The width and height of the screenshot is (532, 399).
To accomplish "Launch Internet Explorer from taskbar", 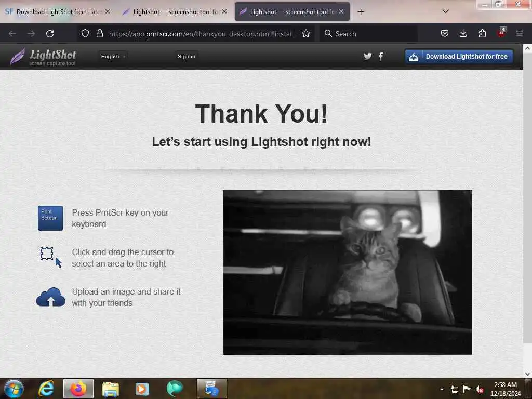I will (x=46, y=389).
